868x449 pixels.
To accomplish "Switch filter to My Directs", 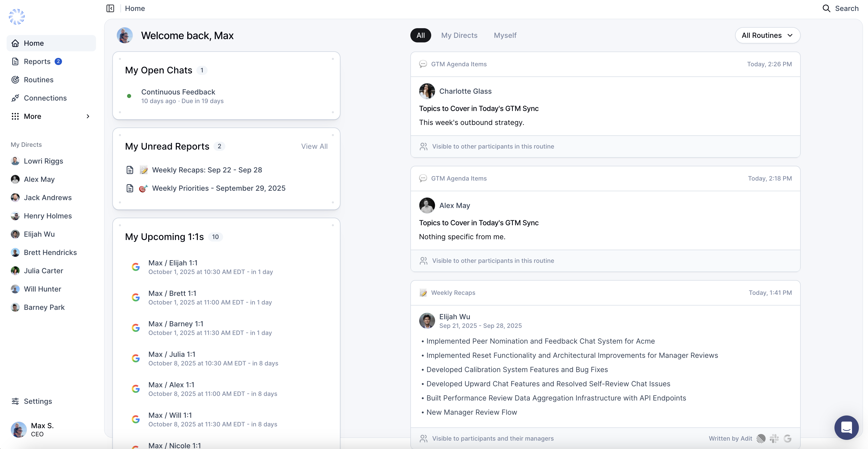I will pos(459,35).
